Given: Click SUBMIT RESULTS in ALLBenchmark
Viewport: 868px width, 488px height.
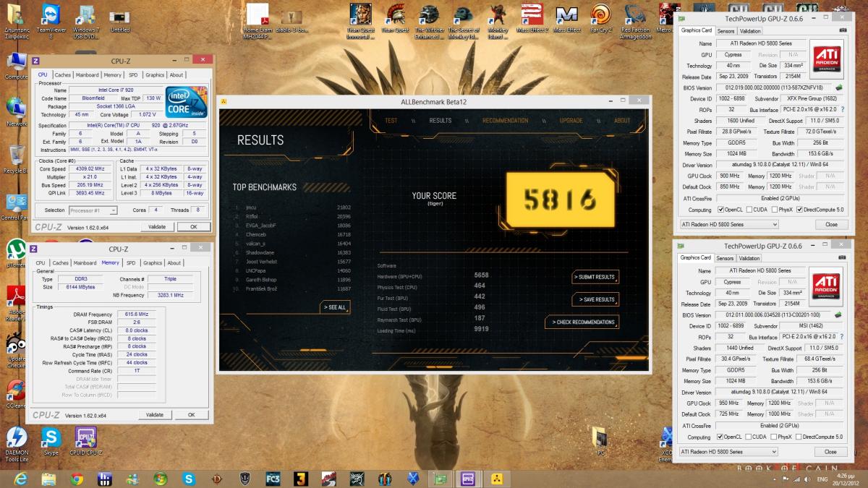Looking at the screenshot, I should point(595,277).
